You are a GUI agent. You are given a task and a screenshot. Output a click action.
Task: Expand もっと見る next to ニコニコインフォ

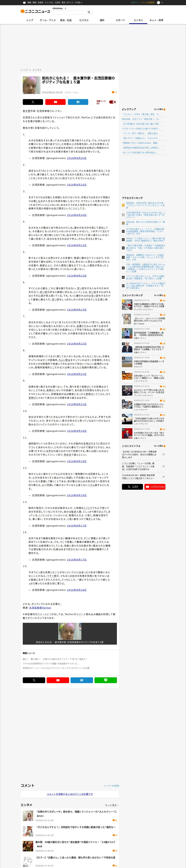pyautogui.click(x=160, y=446)
